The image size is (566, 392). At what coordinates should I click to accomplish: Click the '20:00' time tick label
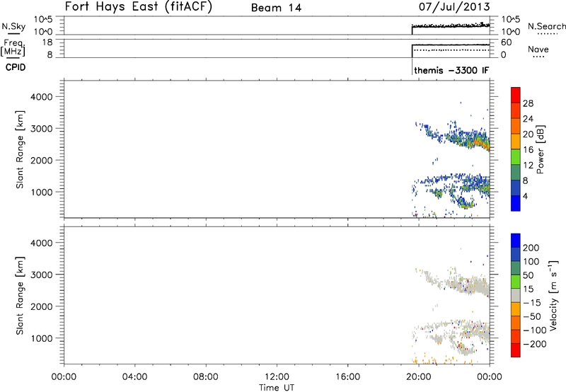[x=418, y=377]
